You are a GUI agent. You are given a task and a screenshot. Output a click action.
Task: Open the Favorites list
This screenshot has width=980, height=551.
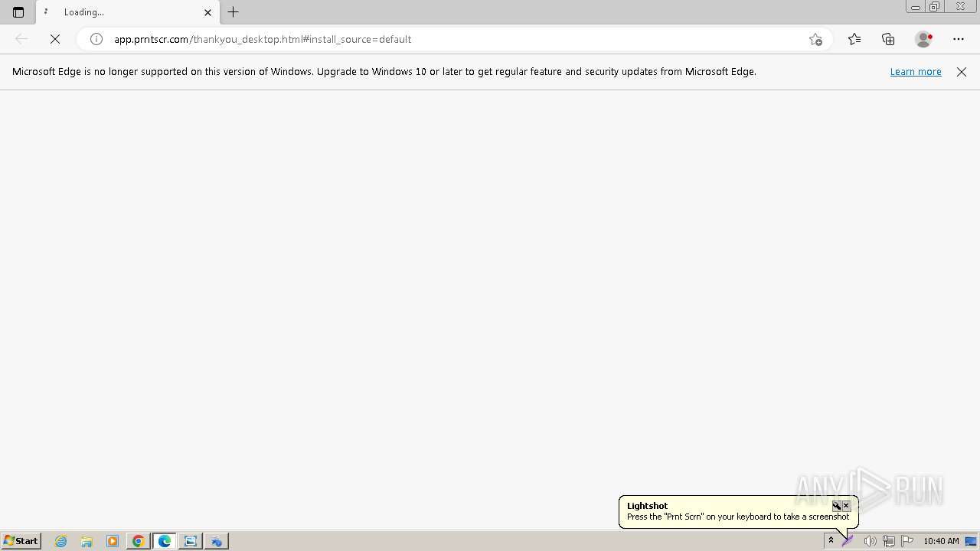[x=854, y=39]
